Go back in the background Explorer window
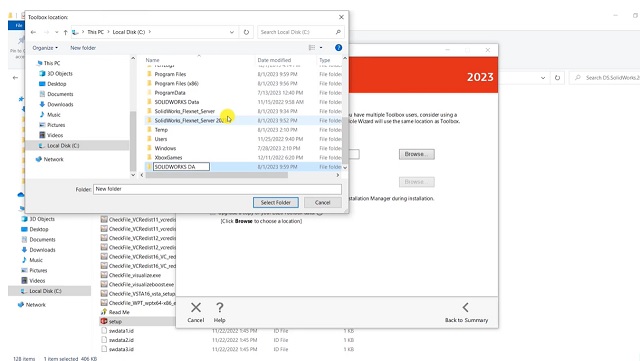This screenshot has width=640, height=361. pos(16,78)
